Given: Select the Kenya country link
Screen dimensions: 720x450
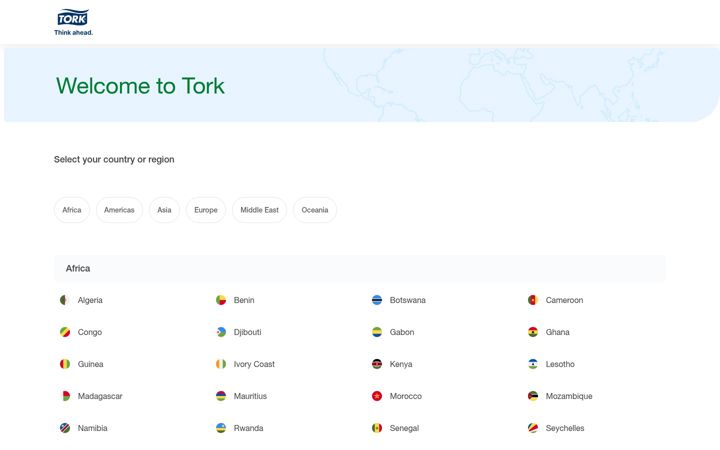Looking at the screenshot, I should [x=401, y=364].
